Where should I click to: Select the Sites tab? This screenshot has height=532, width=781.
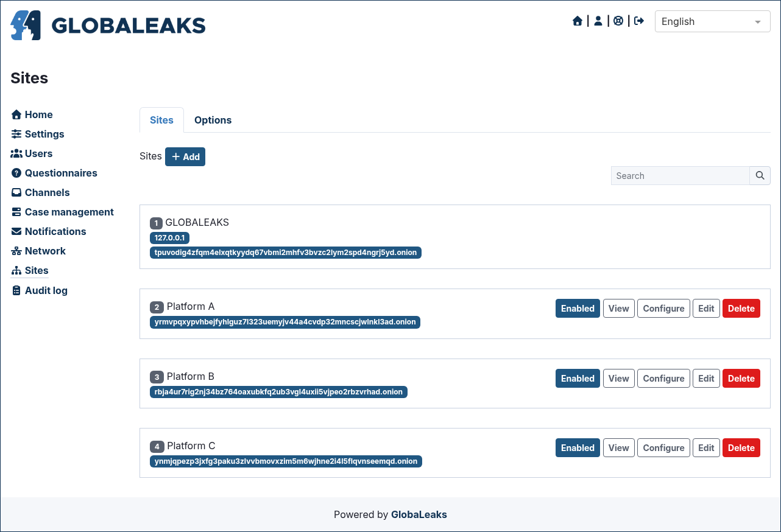[161, 120]
